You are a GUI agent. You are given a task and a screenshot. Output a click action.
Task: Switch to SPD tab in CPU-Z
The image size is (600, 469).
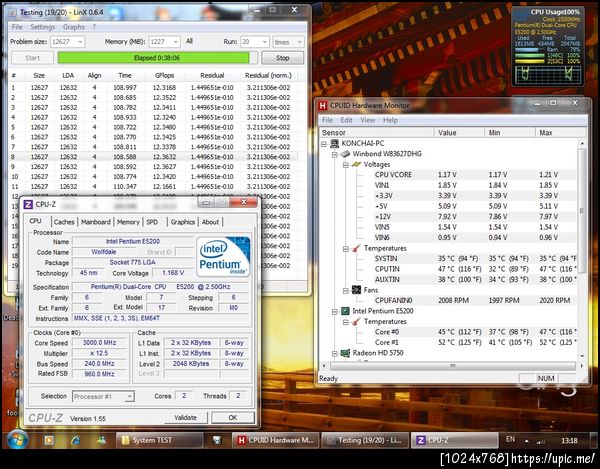tap(152, 222)
